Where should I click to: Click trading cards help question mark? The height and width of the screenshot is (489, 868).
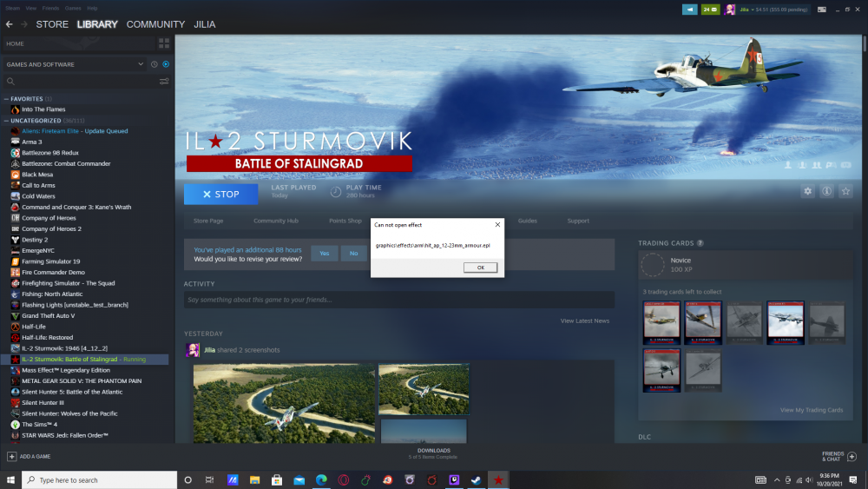[700, 243]
